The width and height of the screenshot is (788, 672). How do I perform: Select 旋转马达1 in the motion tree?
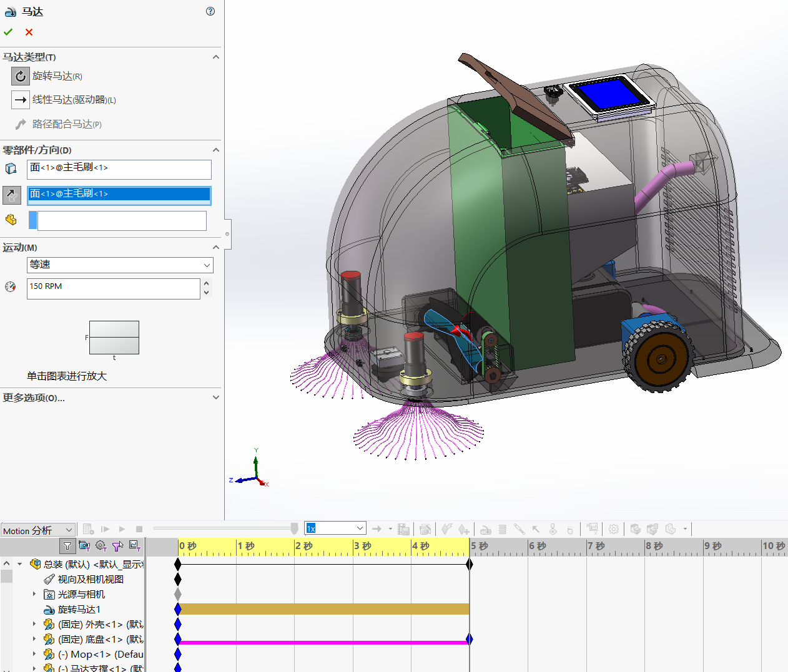click(79, 610)
